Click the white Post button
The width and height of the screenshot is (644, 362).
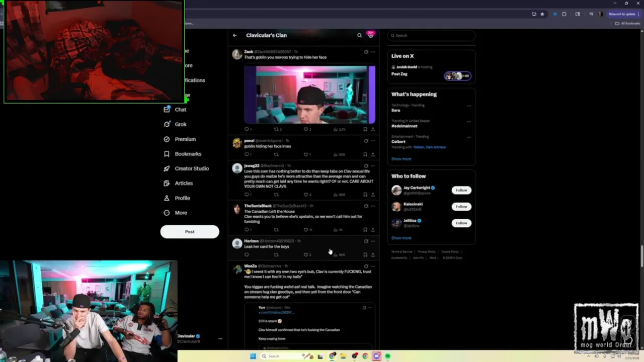[x=190, y=232]
